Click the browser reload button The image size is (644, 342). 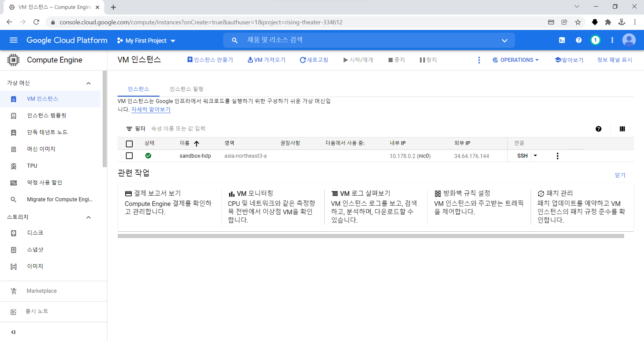click(36, 22)
